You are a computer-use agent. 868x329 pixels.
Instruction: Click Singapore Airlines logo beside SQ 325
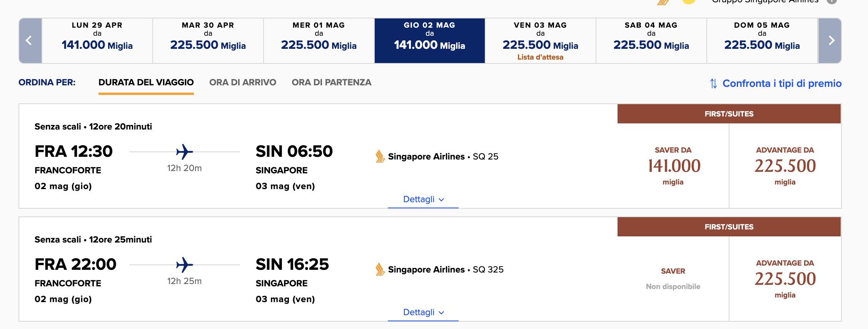(x=380, y=269)
